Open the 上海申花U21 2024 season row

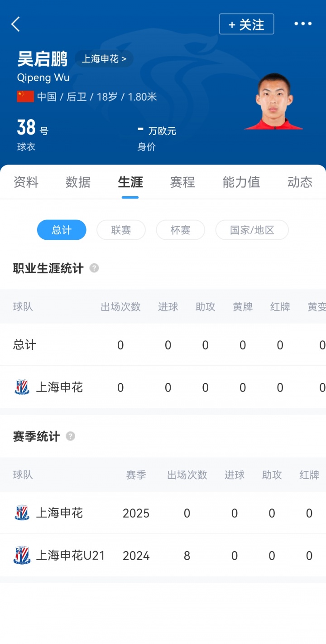(163, 556)
